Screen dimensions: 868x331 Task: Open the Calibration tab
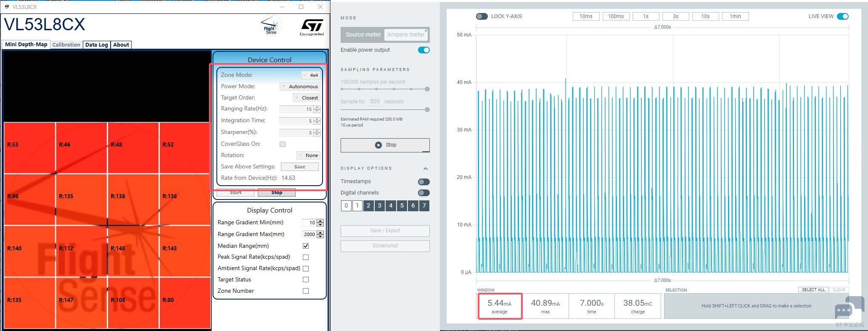(x=66, y=45)
